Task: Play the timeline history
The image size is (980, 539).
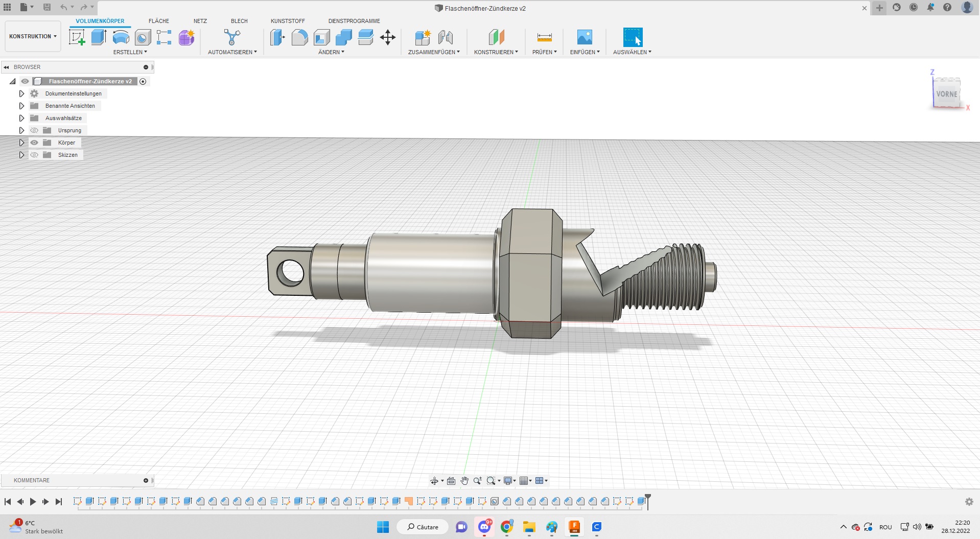Action: pyautogui.click(x=33, y=502)
